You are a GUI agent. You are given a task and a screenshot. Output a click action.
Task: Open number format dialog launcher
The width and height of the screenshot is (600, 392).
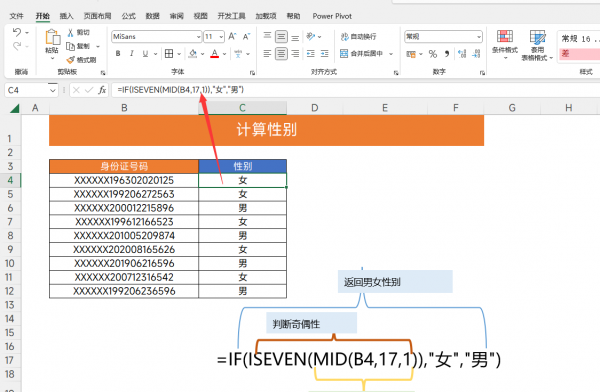pos(482,72)
